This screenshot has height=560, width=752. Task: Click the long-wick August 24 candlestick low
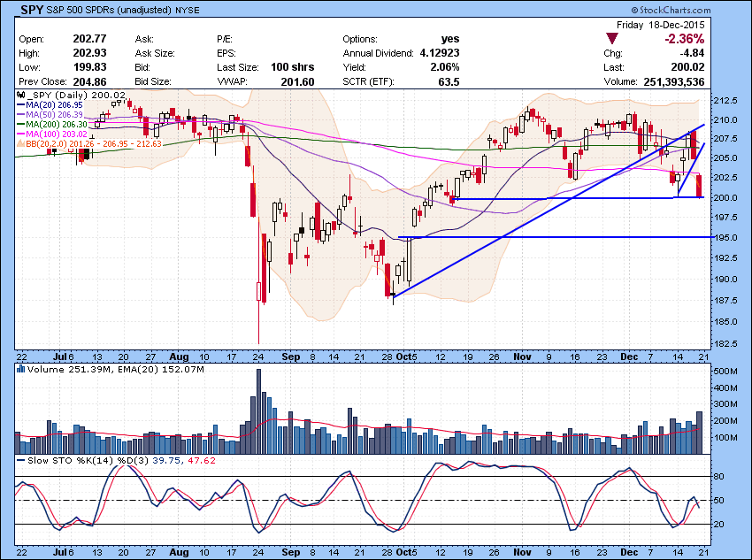pyautogui.click(x=258, y=342)
